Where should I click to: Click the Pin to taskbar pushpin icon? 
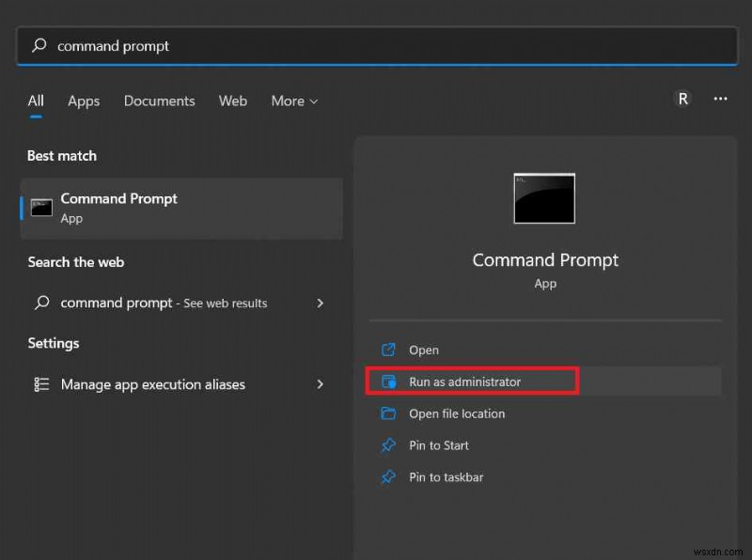point(388,477)
